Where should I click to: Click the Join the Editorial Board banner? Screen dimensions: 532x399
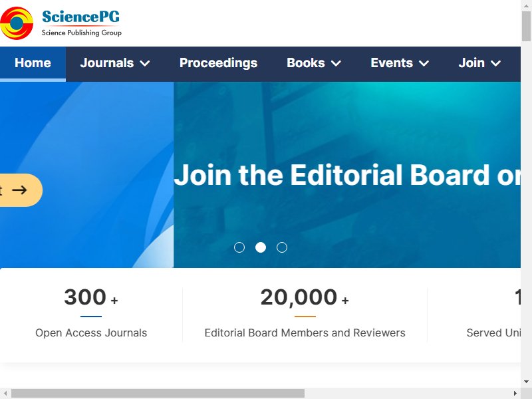click(347, 174)
